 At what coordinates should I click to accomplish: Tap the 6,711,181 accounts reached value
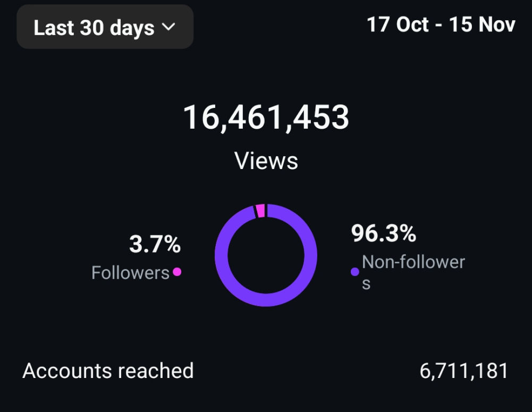point(463,371)
